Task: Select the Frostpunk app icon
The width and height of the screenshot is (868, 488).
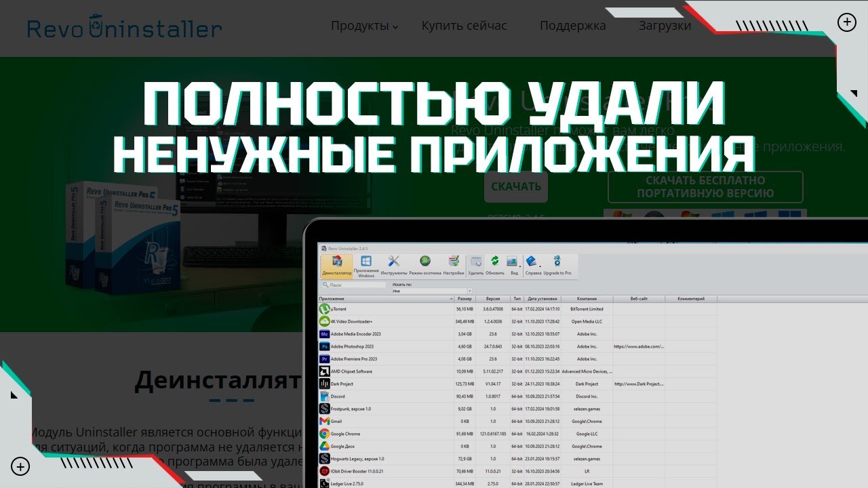Action: tap(324, 409)
